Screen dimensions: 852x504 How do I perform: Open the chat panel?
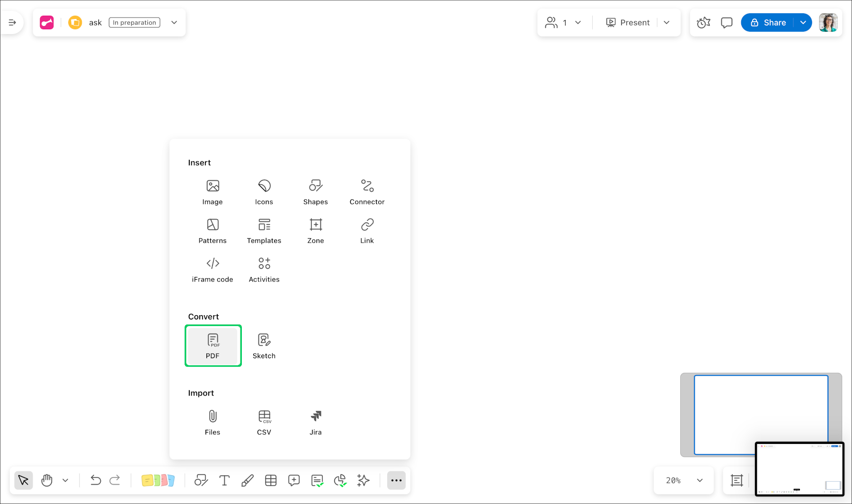click(x=727, y=22)
